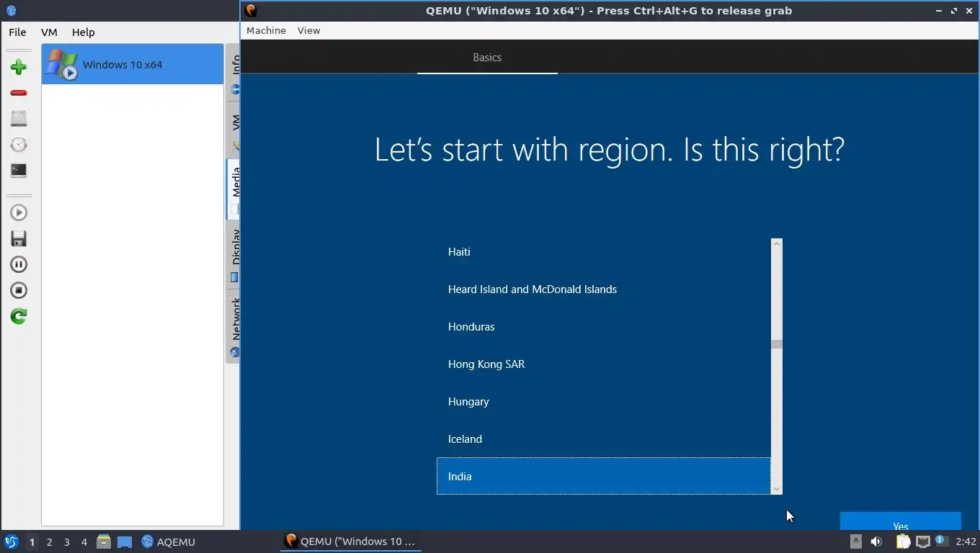
Task: Click the 2:42 clock in system tray
Action: tap(966, 541)
